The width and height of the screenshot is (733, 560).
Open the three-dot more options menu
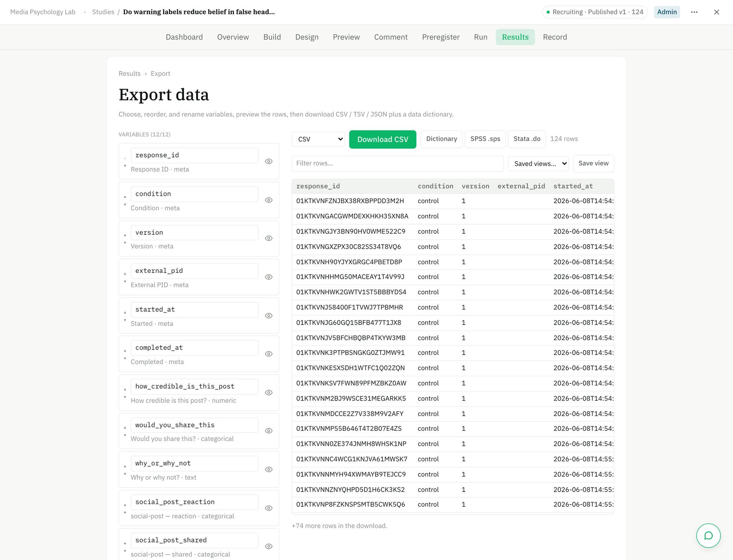694,12
